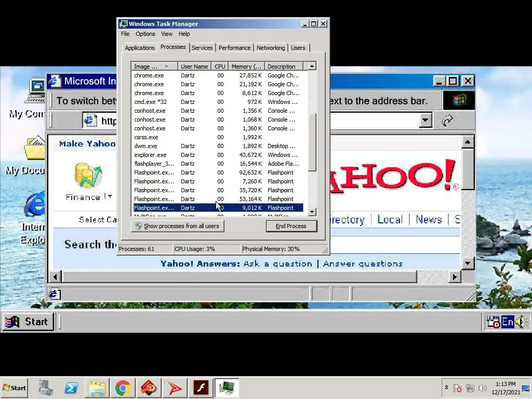532x399 pixels.
Task: Open the View menu in Task Manager
Action: pos(167,34)
